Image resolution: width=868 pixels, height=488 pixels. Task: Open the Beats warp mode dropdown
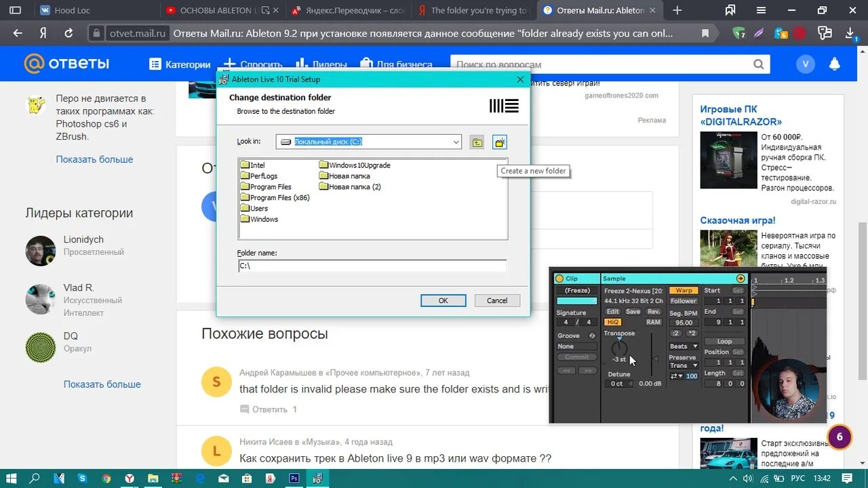tap(684, 346)
